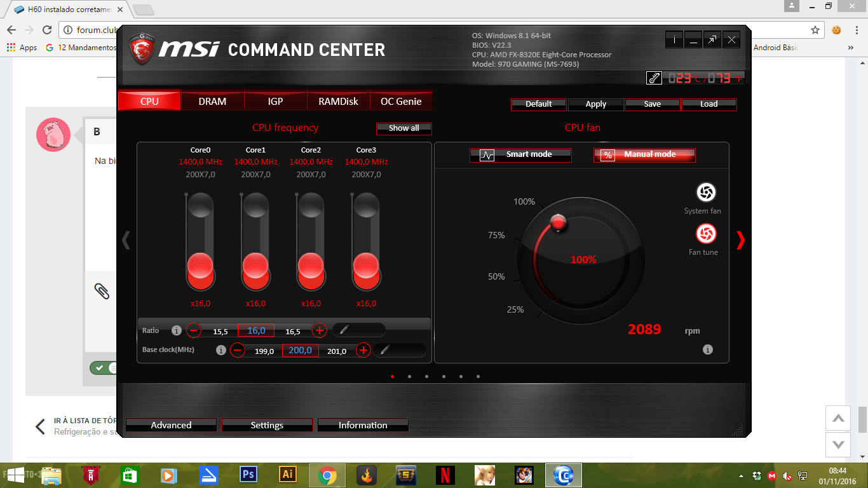Select Ratio value 16,5
This screenshot has height=488, width=868.
[x=293, y=332]
